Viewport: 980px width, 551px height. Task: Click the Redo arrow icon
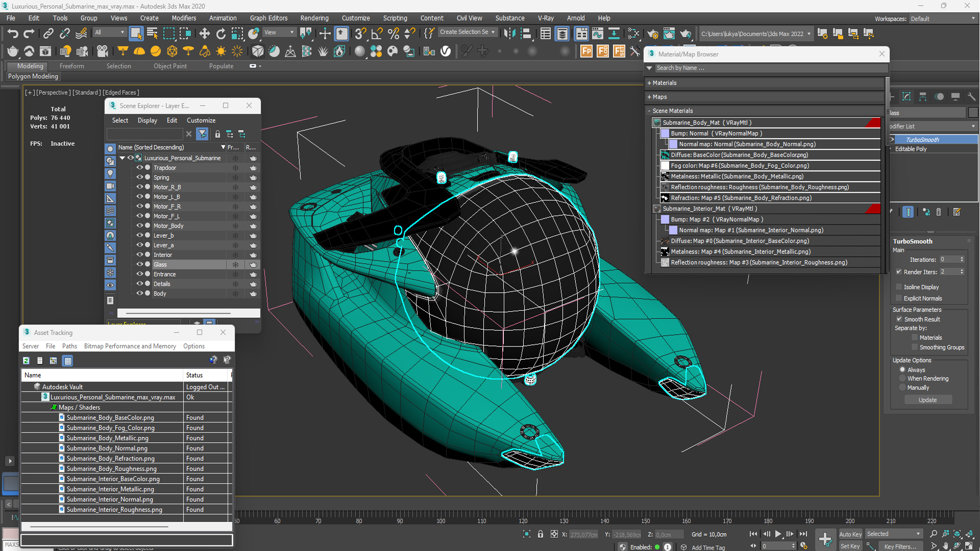[29, 34]
